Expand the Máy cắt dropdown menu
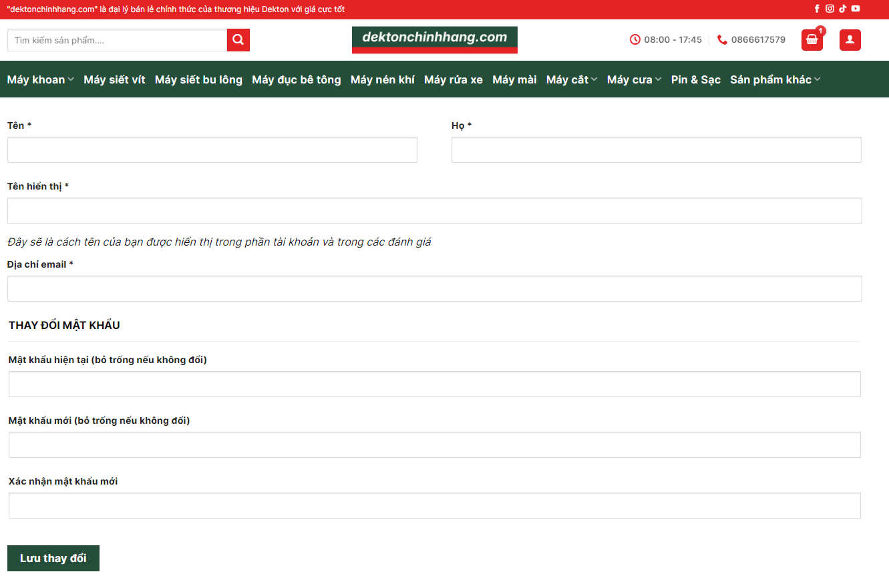889x588 pixels. coord(571,80)
